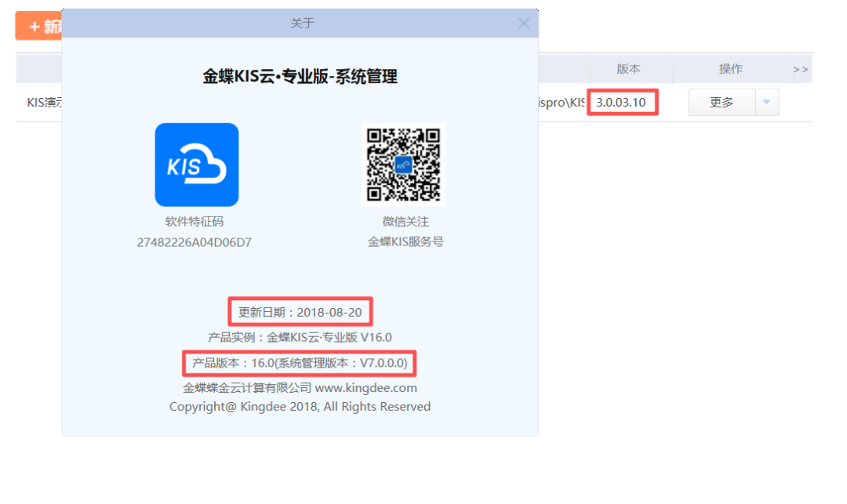Select the KIS演示 account row
This screenshot has width=847, height=504.
39,103
